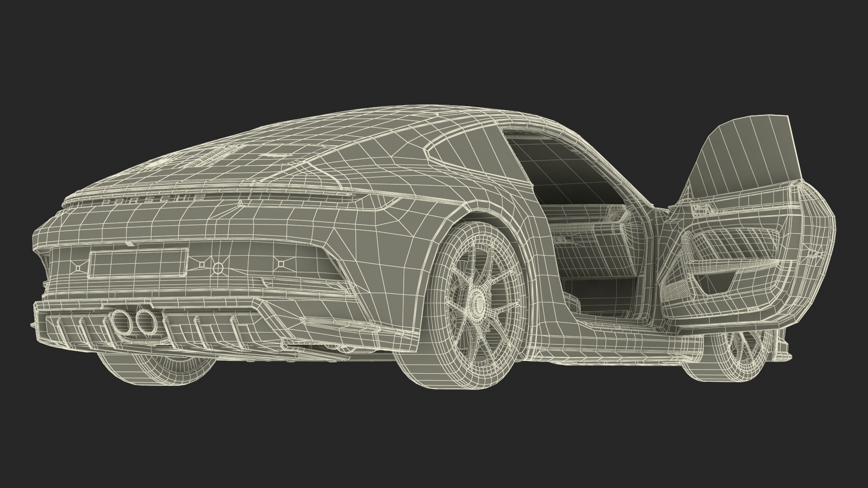Select the left exhaust pipe
The height and width of the screenshot is (488, 868).
(x=123, y=321)
